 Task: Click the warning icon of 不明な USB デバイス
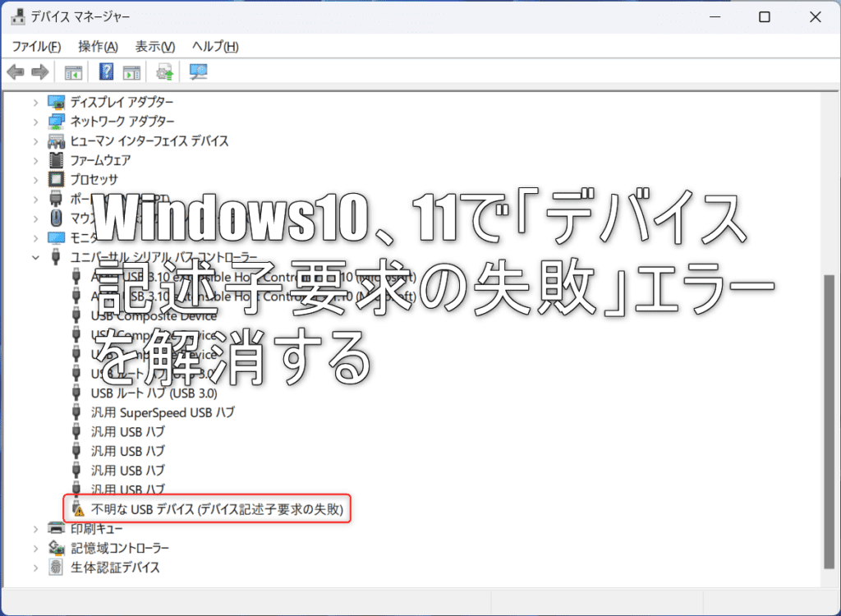(x=78, y=508)
